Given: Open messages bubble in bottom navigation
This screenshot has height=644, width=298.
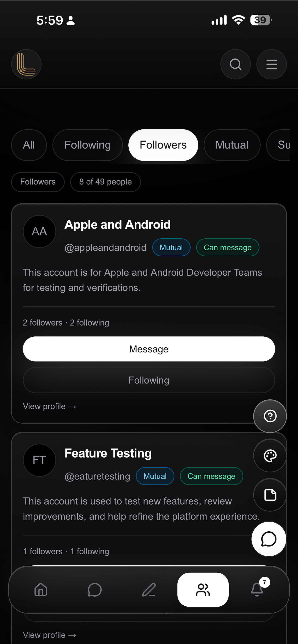Looking at the screenshot, I should (95, 590).
